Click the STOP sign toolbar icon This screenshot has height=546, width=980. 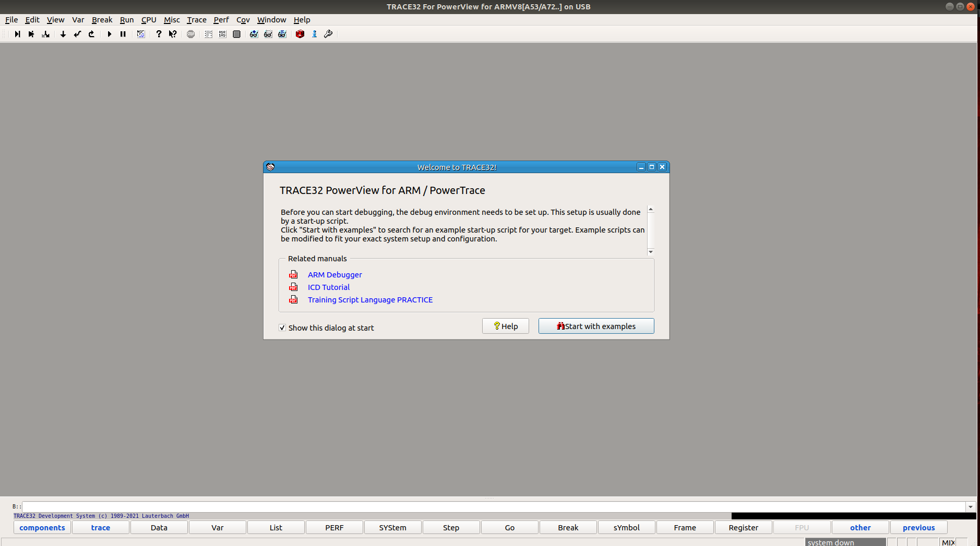(x=191, y=34)
